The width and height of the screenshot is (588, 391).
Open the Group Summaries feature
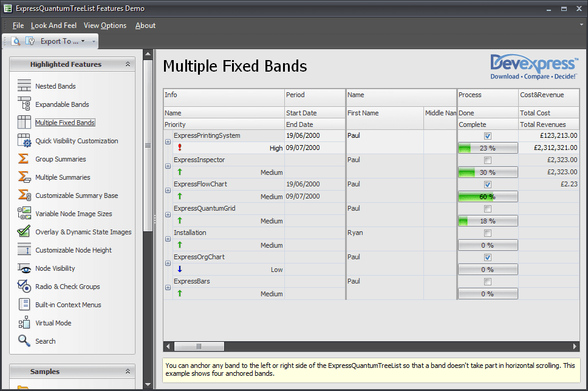pos(60,159)
